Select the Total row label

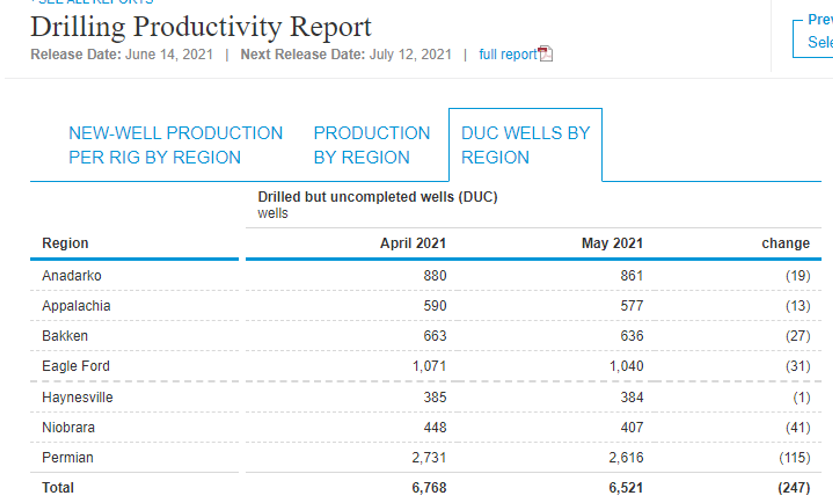pos(58,488)
